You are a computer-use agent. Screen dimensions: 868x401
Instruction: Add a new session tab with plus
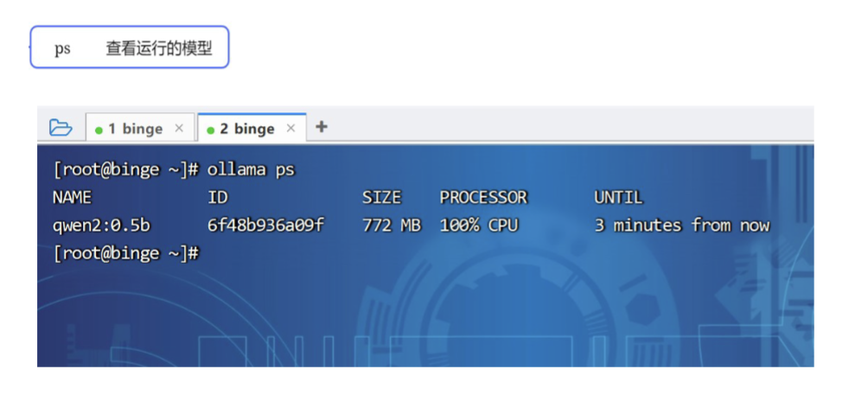point(321,127)
